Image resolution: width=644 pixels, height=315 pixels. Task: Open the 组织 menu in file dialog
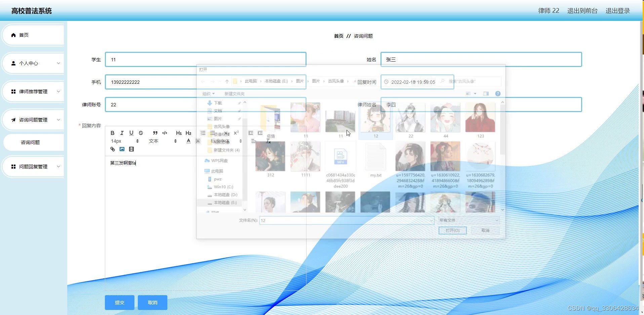[208, 94]
